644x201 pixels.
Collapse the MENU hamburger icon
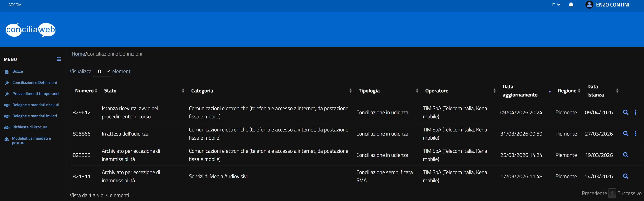coord(59,59)
